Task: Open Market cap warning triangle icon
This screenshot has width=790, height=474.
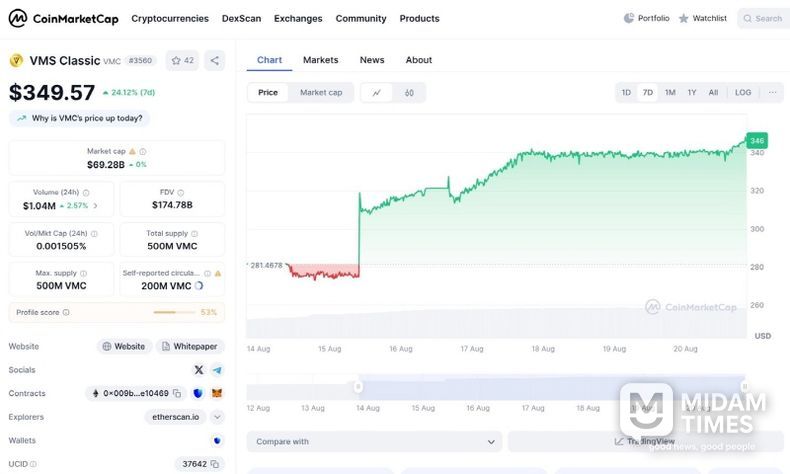Action: tap(133, 151)
